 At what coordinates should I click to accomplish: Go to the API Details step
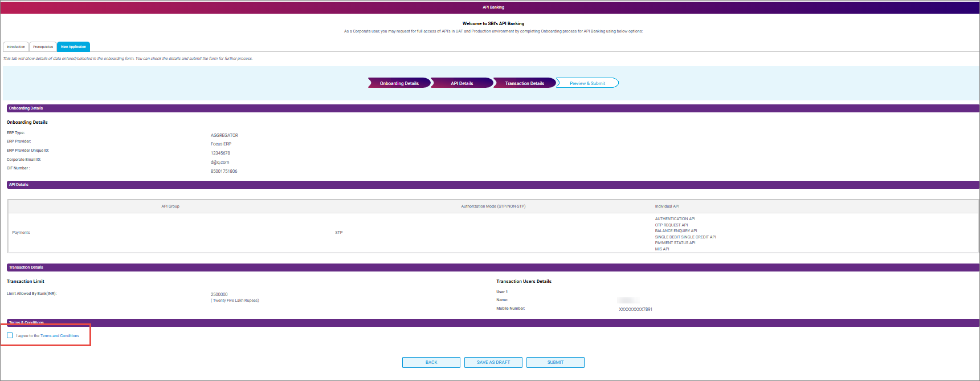tap(462, 83)
